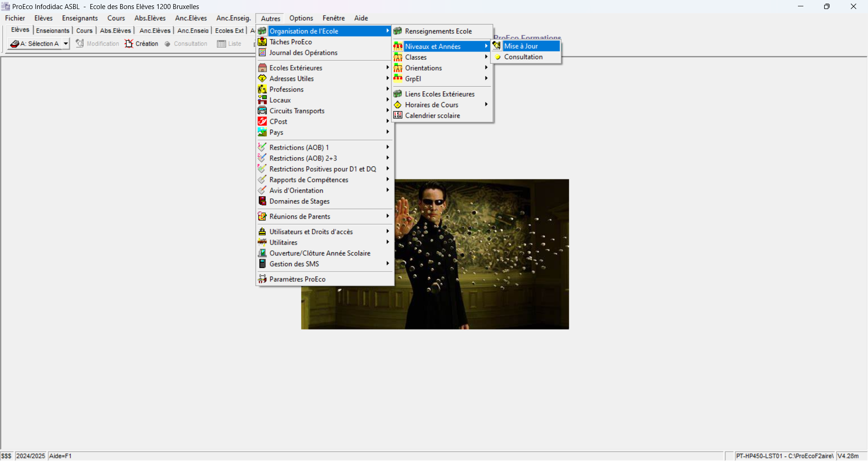This screenshot has width=868, height=461.
Task: Click the A: Sélection A button
Action: pos(35,44)
